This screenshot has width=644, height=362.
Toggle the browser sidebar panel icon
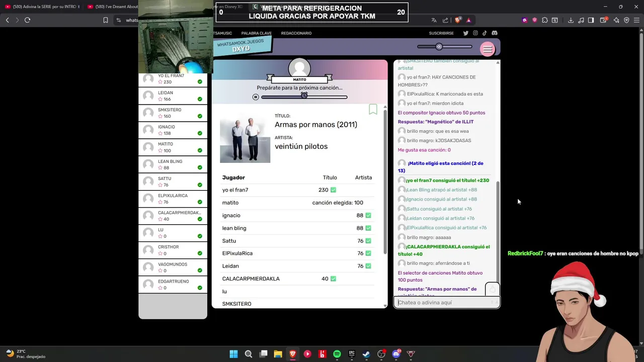click(x=591, y=20)
